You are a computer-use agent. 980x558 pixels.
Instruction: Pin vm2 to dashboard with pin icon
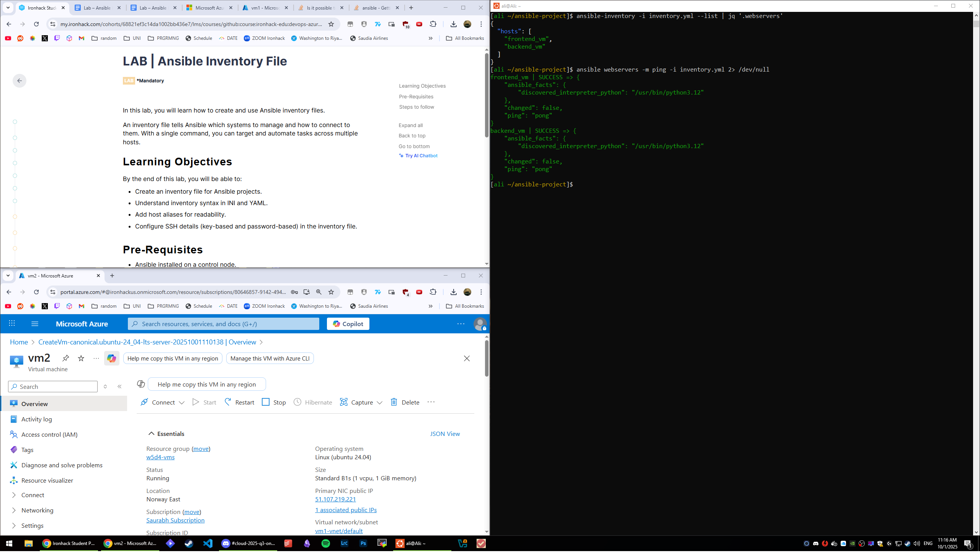pos(65,358)
